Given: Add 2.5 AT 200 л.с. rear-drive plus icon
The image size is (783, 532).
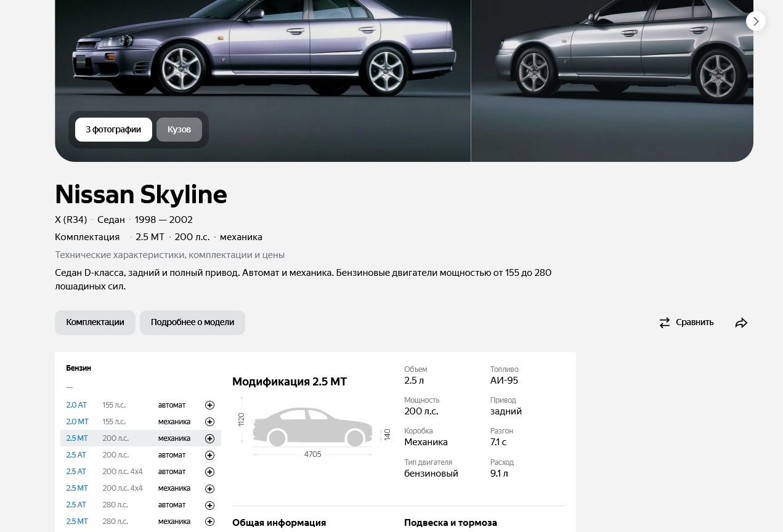Looking at the screenshot, I should (x=209, y=455).
